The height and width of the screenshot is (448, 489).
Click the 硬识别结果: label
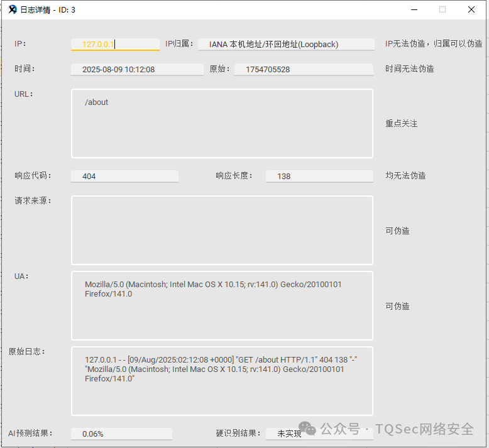238,433
